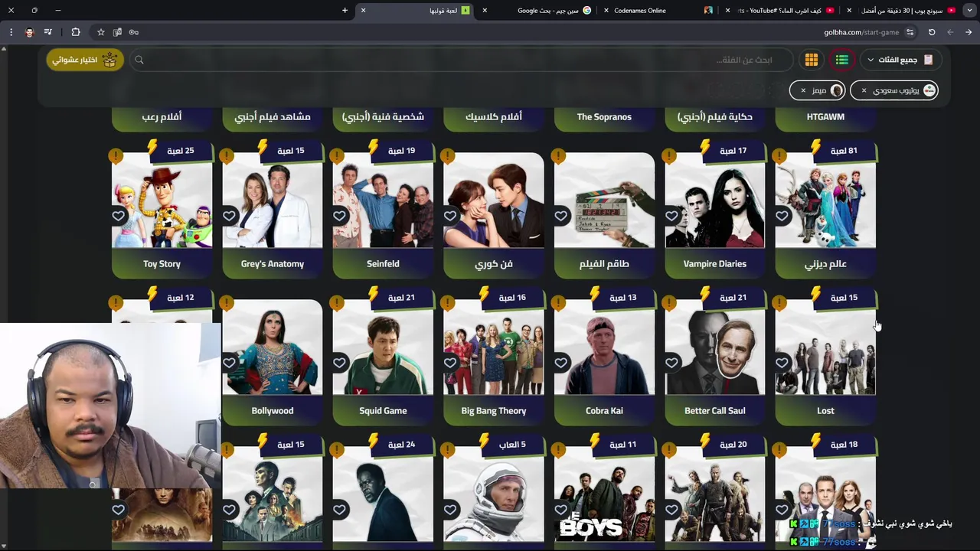This screenshot has width=980, height=551.
Task: Favorite Grey's Anatomy with the heart
Action: click(229, 216)
